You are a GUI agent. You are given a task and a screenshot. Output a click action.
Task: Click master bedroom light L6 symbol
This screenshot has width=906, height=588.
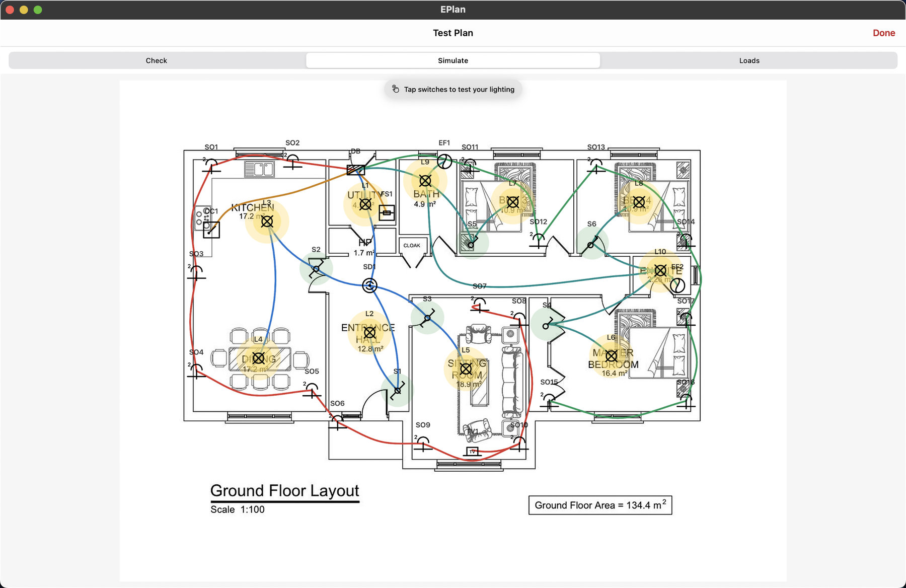[612, 356]
